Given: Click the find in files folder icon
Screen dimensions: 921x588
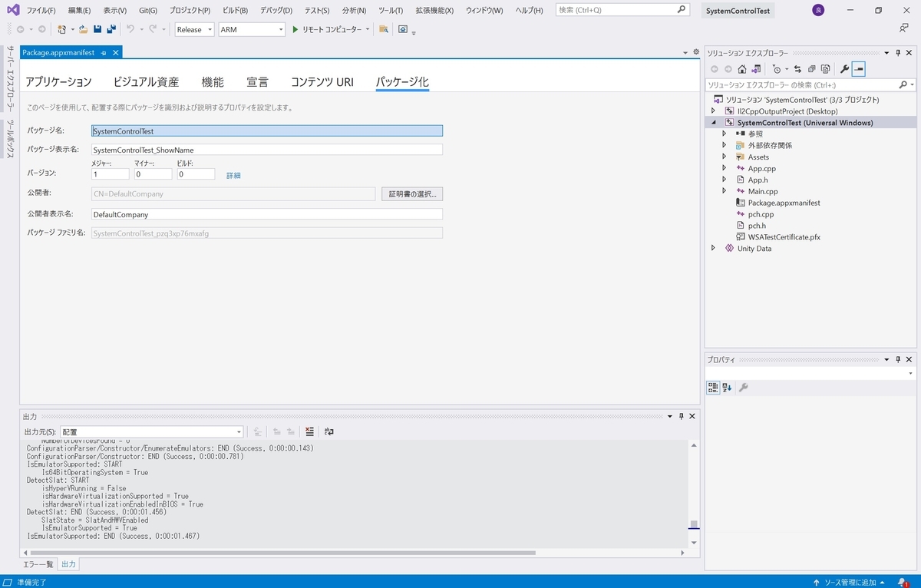Looking at the screenshot, I should (384, 29).
